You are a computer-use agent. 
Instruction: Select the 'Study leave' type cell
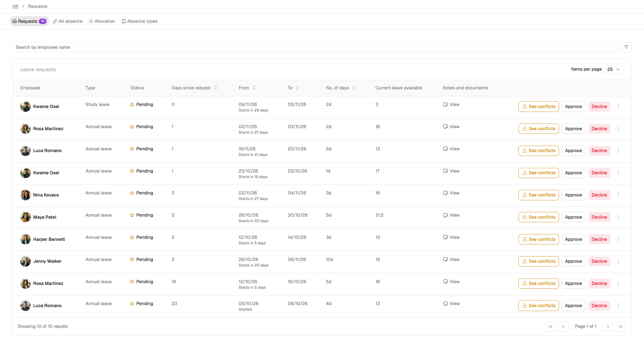coord(98,105)
